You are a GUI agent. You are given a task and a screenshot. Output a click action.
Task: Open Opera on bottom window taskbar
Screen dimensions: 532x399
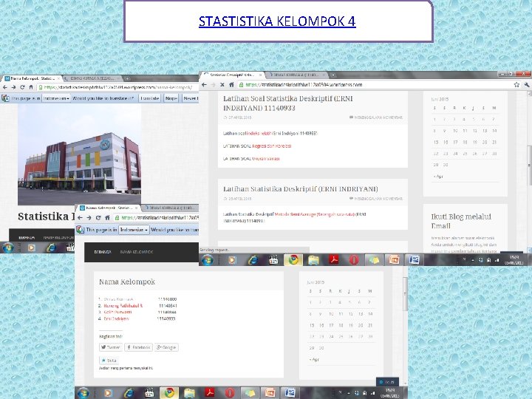click(230, 393)
